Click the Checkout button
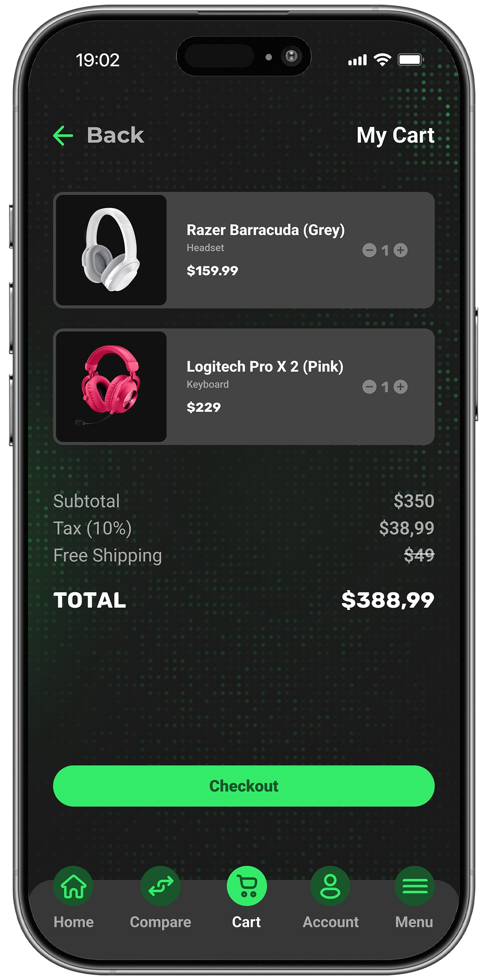The height and width of the screenshot is (980, 487). 244,786
